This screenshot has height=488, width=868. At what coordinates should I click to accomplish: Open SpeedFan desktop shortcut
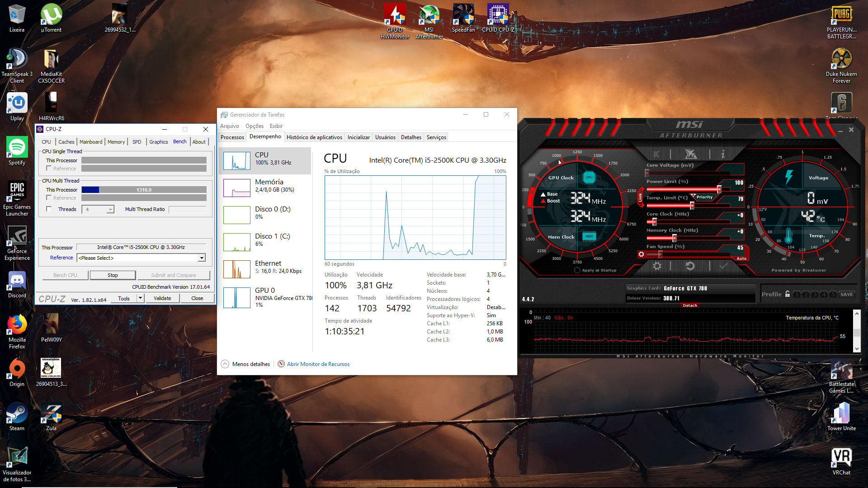pos(463,18)
